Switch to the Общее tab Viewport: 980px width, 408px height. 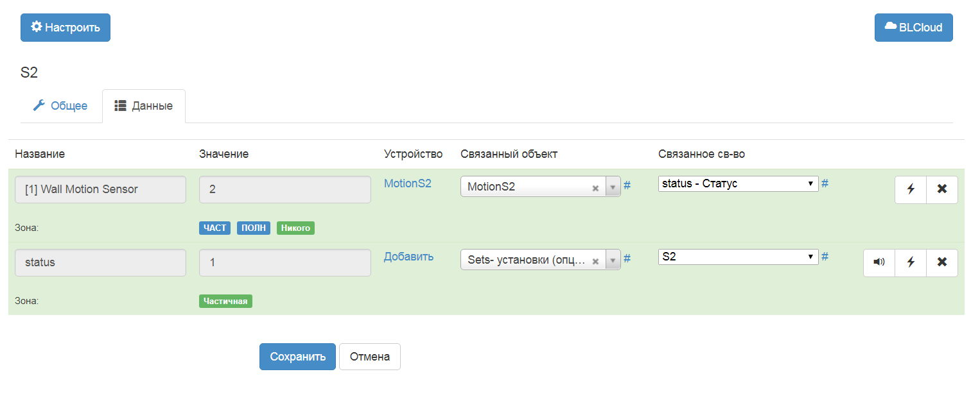coord(61,106)
